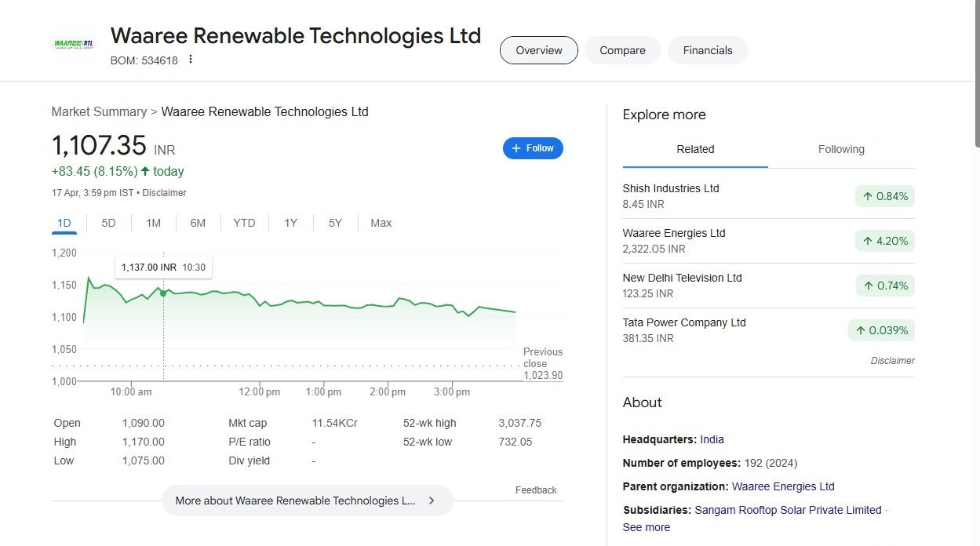Switch to the Following tab

click(x=841, y=149)
